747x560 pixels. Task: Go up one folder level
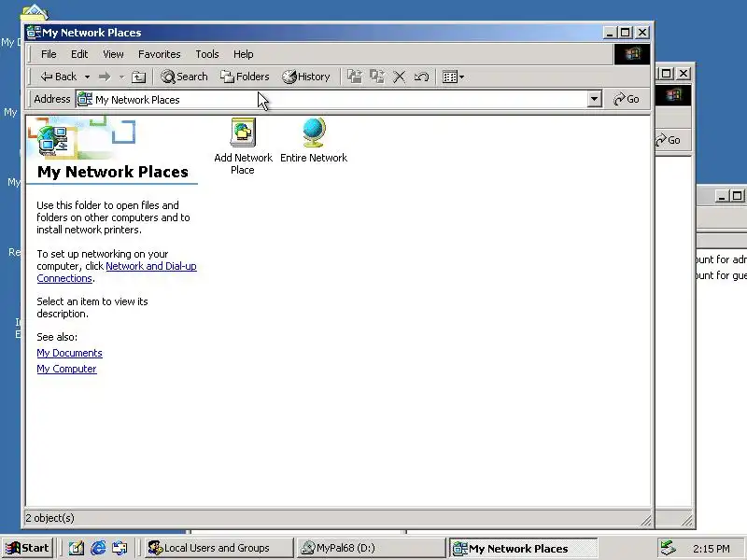pyautogui.click(x=138, y=77)
